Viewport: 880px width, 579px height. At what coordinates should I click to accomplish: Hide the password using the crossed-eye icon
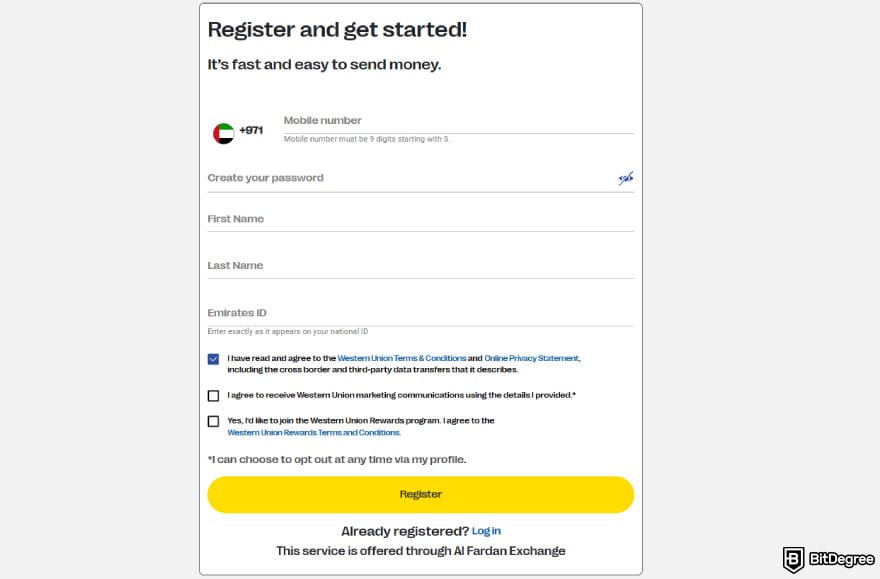tap(625, 177)
